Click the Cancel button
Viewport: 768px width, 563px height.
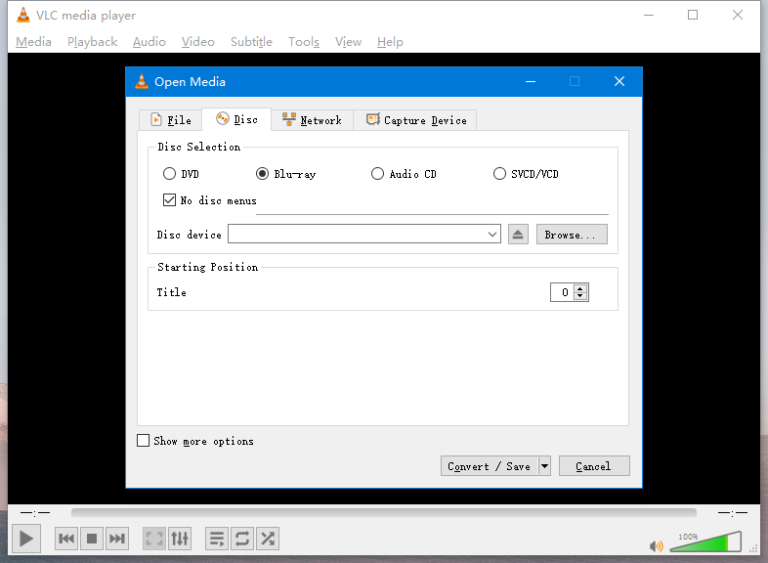tap(594, 466)
